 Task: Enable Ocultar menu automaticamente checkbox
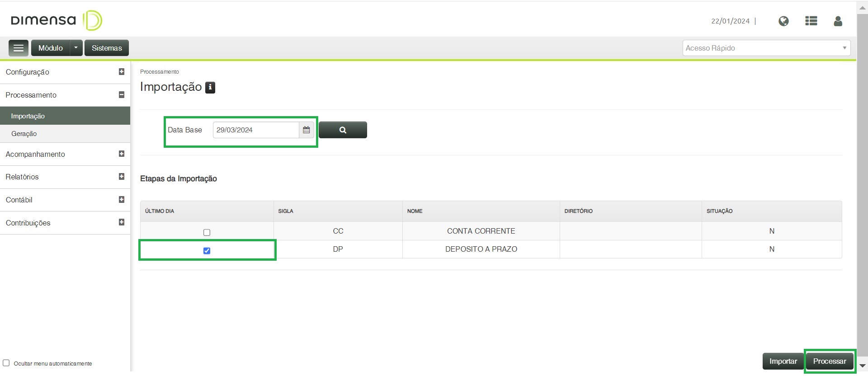click(6, 363)
